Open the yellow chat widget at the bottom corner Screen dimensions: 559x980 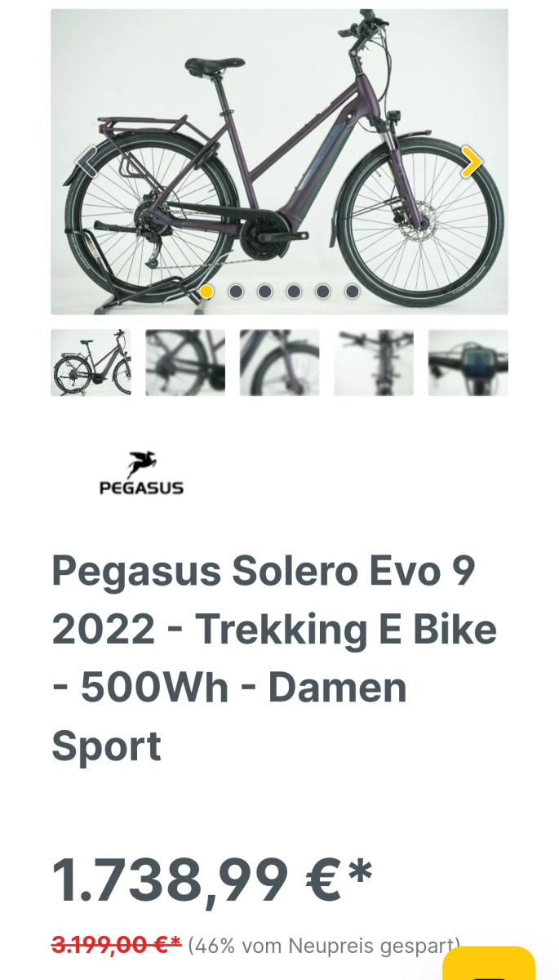[x=489, y=964]
